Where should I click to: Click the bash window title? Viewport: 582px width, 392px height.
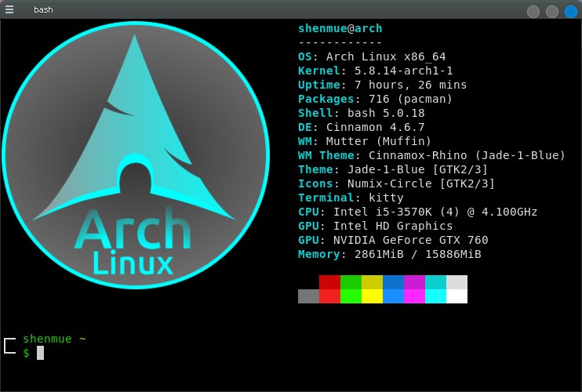coord(43,9)
